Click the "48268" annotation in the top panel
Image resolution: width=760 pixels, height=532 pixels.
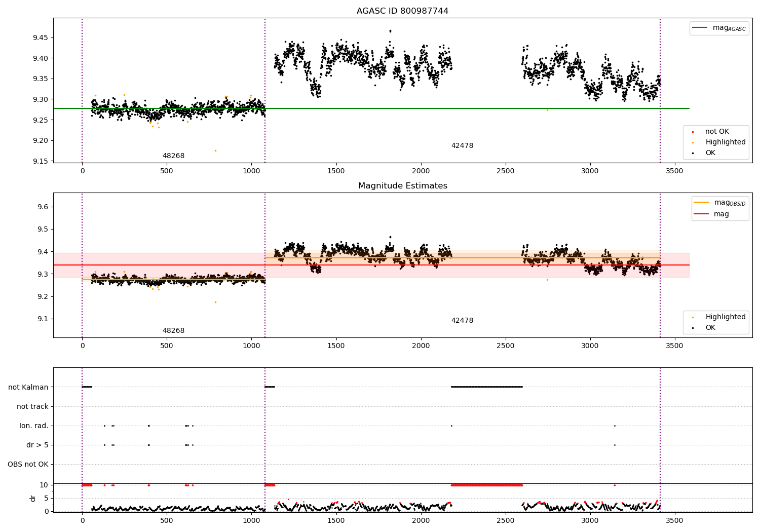173,156
